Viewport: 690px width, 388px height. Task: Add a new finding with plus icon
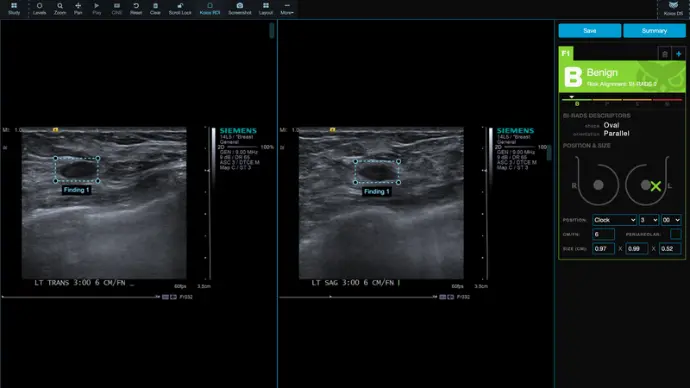(x=679, y=54)
